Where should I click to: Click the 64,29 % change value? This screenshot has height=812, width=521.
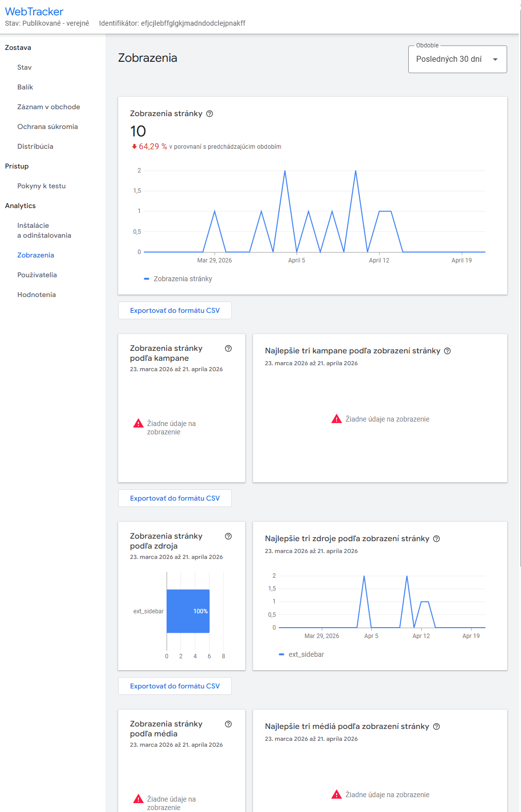click(153, 147)
